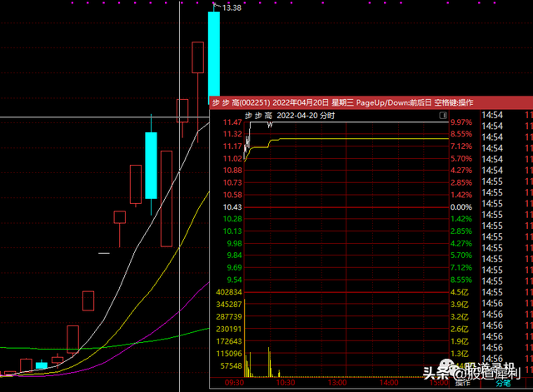Click the small panel icon beside 分时 title
Image resolution: width=533 pixels, height=392 pixels.
point(443,116)
